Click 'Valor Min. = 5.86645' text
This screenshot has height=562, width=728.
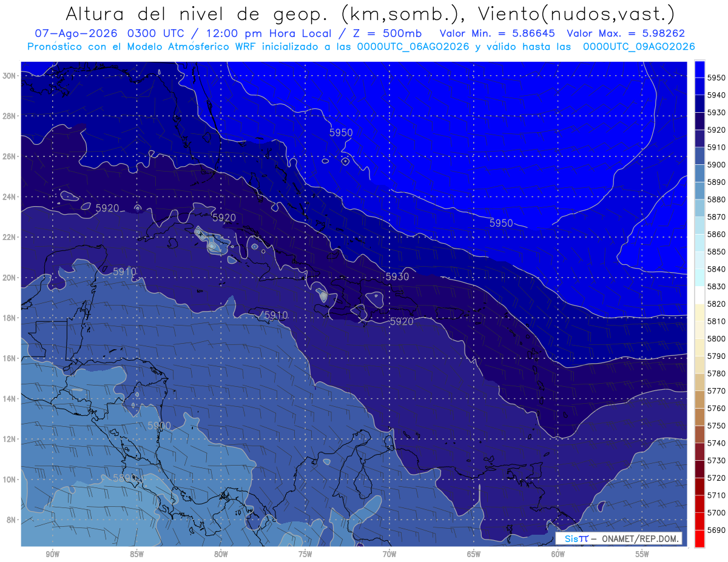coord(498,34)
